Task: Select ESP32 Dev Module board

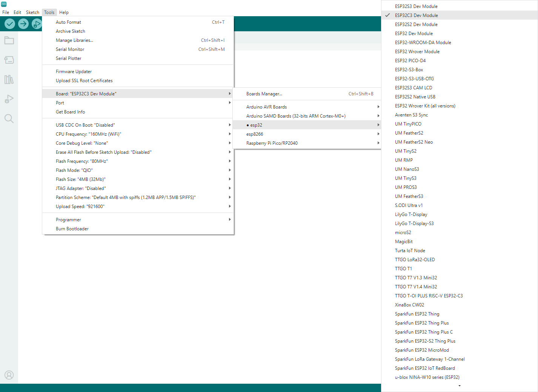Action: (x=460, y=34)
